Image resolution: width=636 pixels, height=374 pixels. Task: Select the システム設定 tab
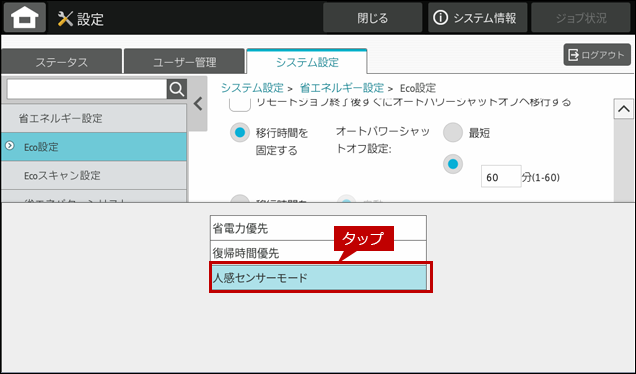point(307,62)
